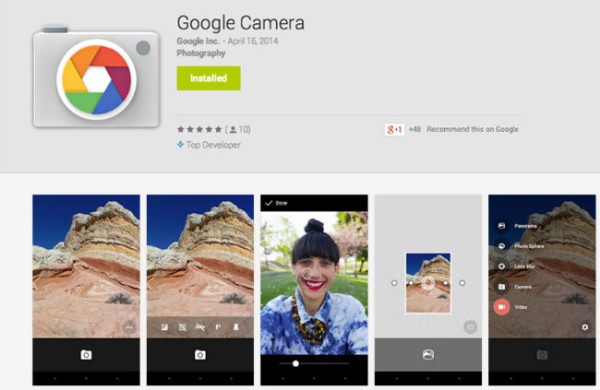Click the settings gear in the mode-list screenshot
This screenshot has height=390, width=600.
pos(585,327)
